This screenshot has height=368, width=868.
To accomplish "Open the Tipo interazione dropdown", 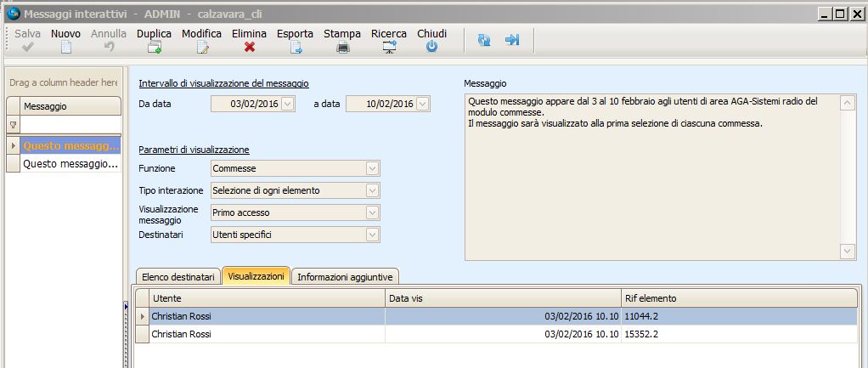I will (372, 190).
